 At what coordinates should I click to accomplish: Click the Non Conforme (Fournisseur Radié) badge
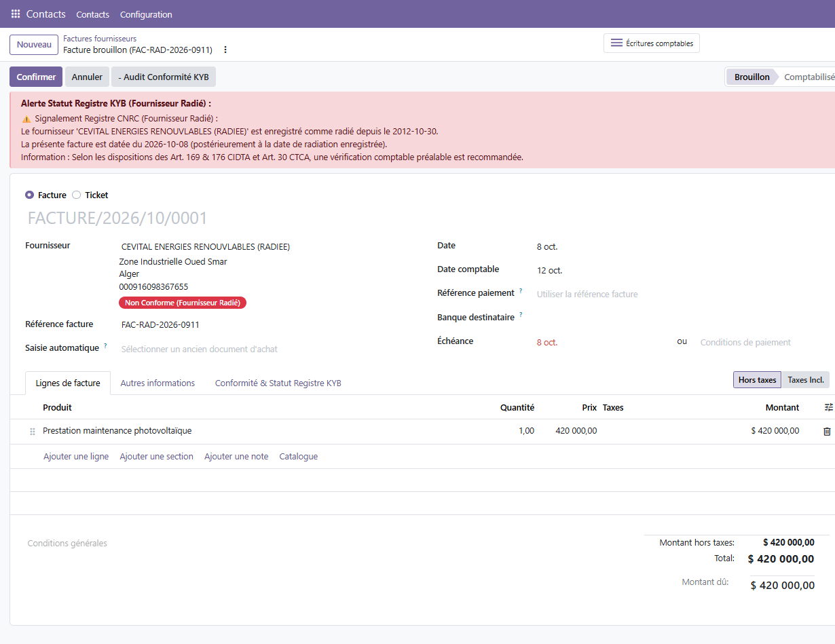[183, 303]
